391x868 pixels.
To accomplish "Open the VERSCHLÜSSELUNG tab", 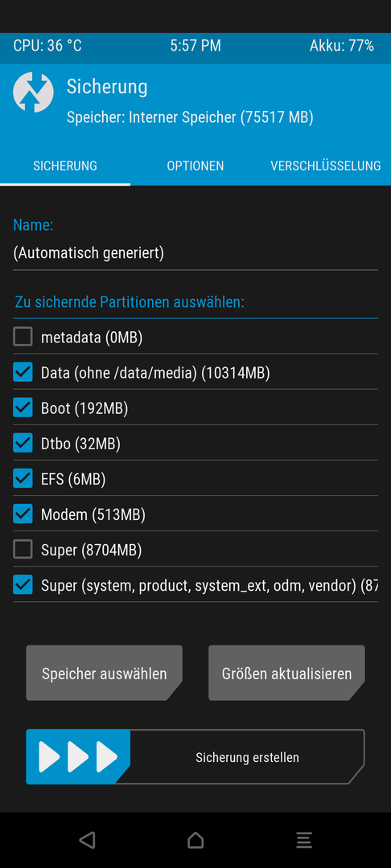I will pyautogui.click(x=326, y=166).
